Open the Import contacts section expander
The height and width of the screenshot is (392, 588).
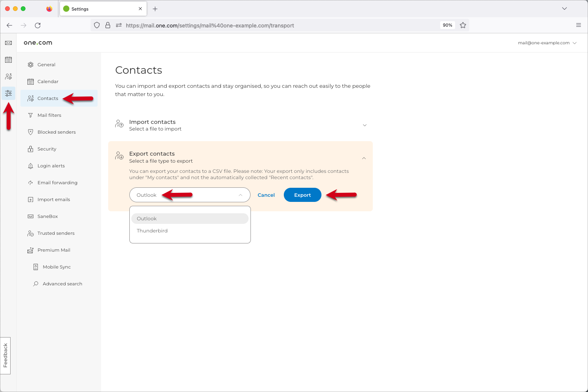[364, 125]
